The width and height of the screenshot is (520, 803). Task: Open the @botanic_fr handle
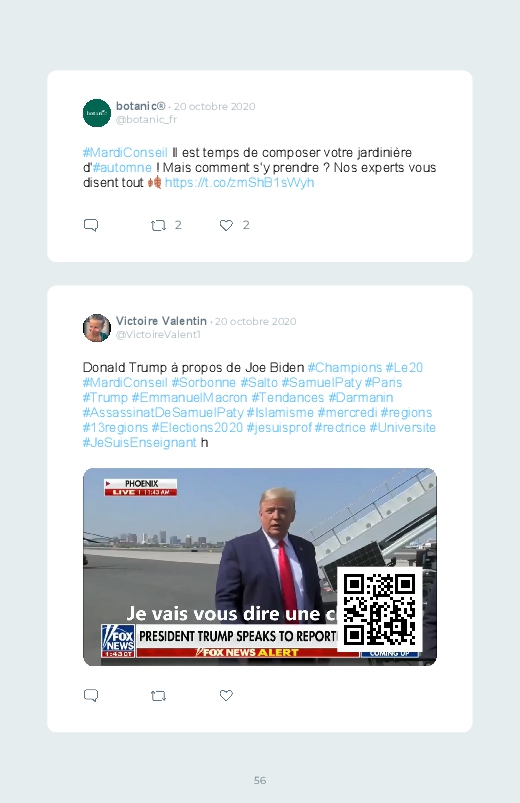pyautogui.click(x=146, y=119)
